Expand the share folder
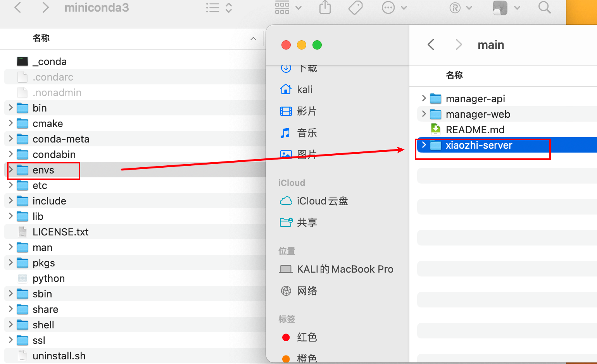The height and width of the screenshot is (364, 597). (11, 309)
